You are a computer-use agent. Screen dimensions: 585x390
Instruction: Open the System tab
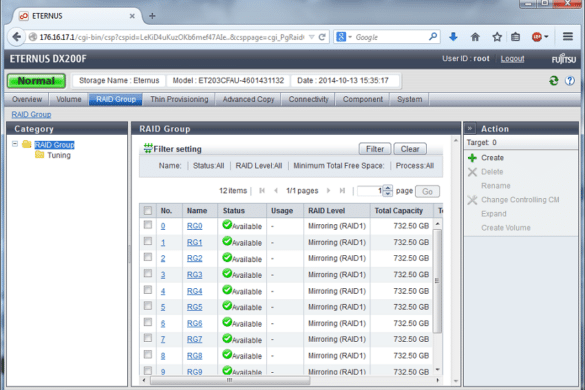(410, 99)
